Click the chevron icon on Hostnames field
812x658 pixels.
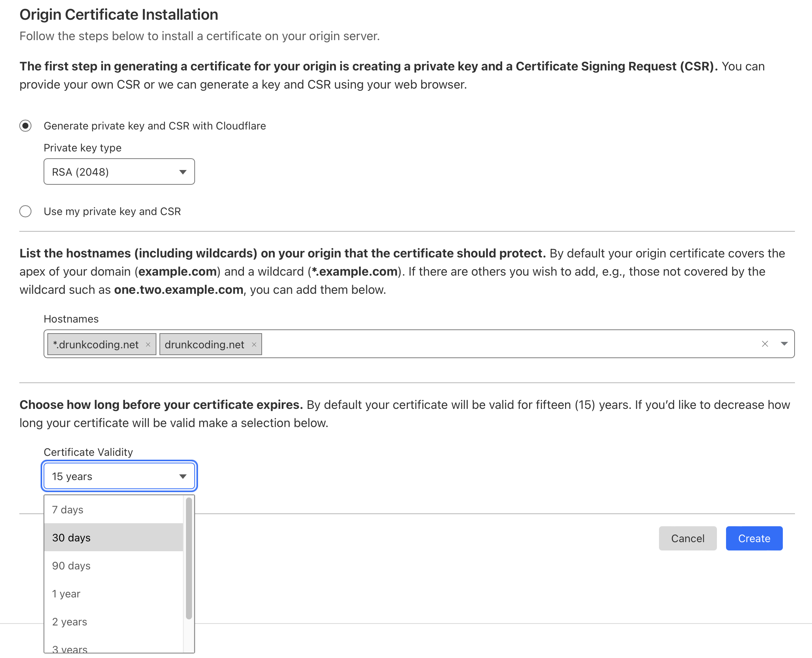[784, 343]
